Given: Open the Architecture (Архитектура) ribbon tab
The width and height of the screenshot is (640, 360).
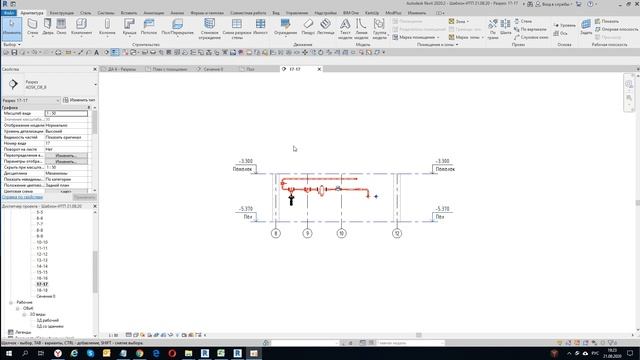Looking at the screenshot, I should coord(31,13).
